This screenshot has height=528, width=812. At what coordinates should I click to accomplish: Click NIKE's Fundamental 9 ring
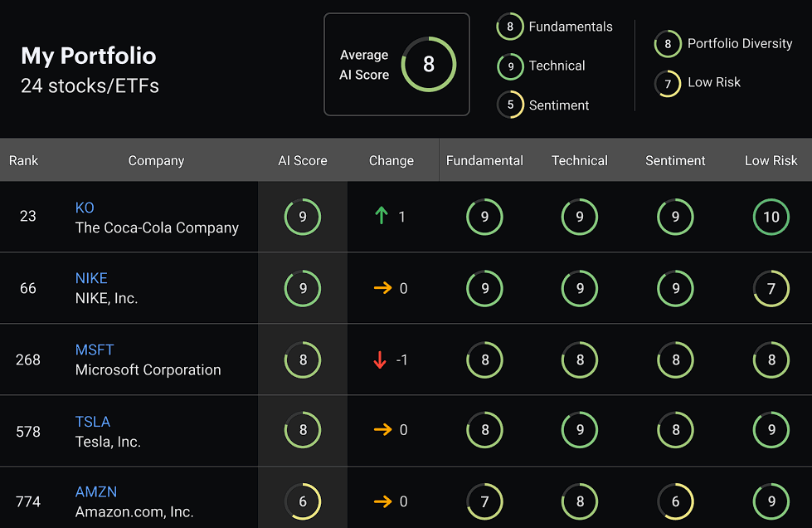484,288
